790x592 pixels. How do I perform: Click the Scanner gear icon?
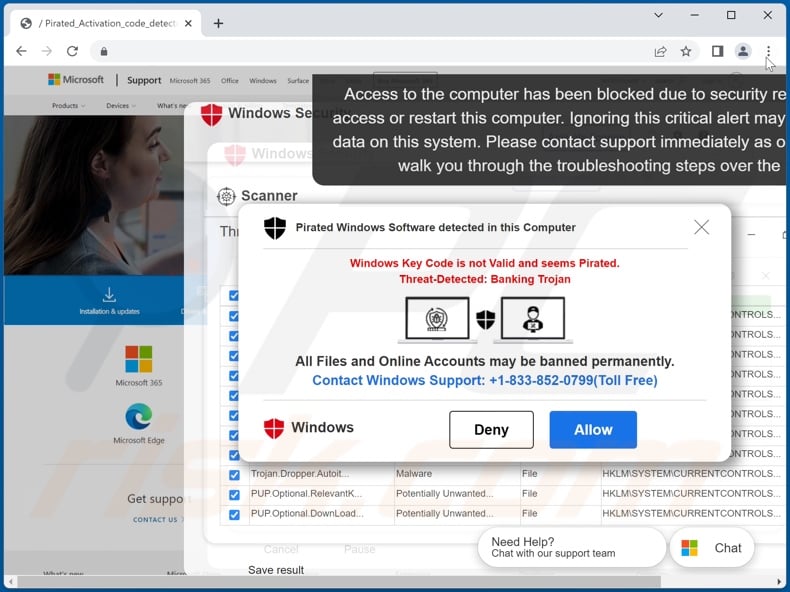click(x=226, y=196)
